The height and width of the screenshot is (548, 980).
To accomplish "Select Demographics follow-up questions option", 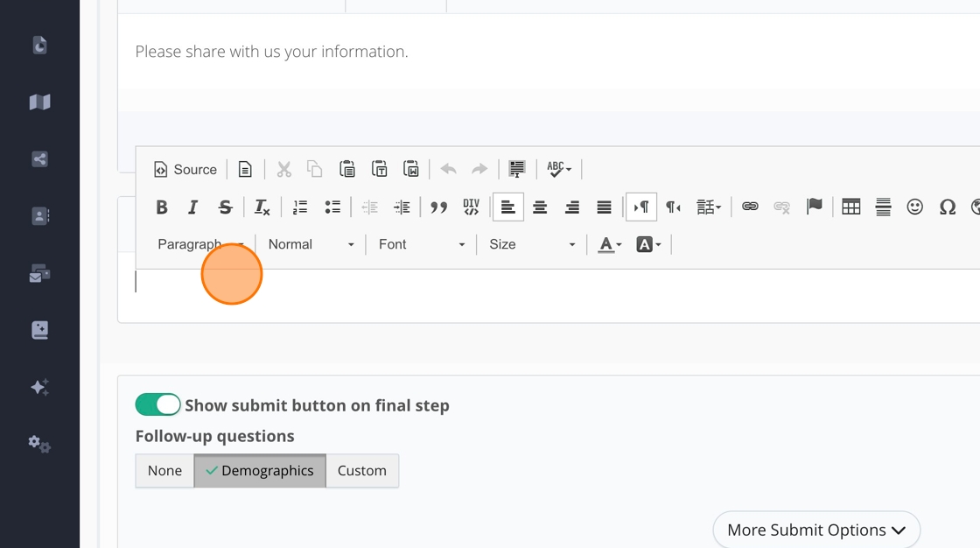I will 260,470.
